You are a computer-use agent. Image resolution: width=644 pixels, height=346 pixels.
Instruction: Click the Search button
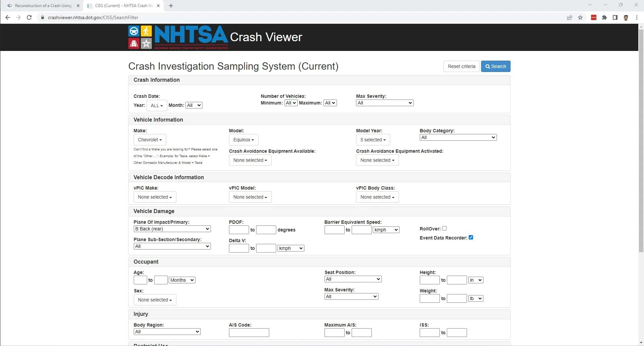tap(495, 66)
